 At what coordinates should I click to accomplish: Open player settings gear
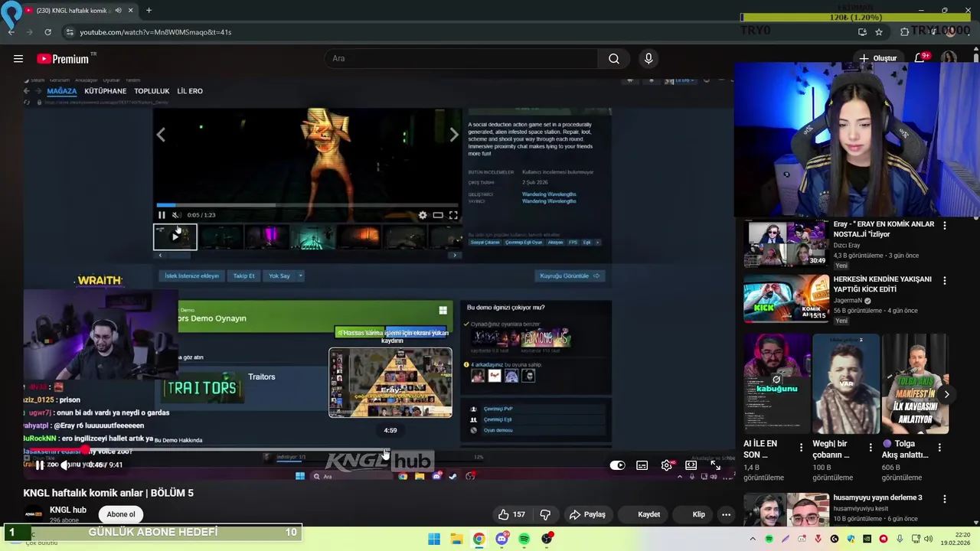[667, 465]
